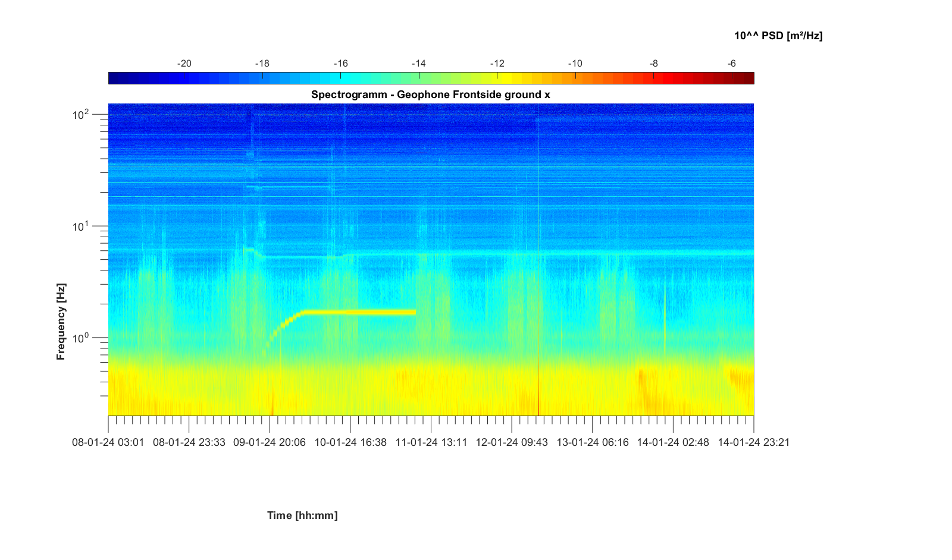Click the colorbar tick label '-10'

pyautogui.click(x=575, y=64)
